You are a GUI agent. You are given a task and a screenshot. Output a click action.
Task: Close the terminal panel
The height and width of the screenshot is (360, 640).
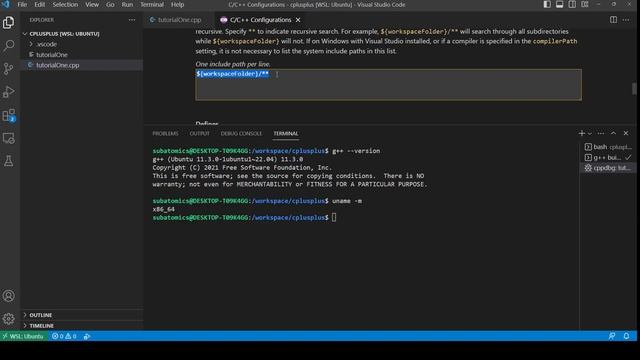pos(626,133)
